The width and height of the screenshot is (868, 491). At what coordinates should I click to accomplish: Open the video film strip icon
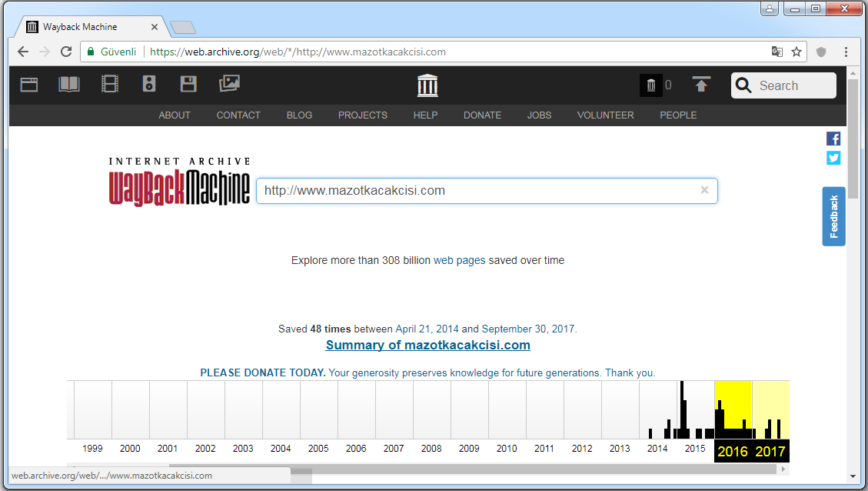(x=110, y=85)
